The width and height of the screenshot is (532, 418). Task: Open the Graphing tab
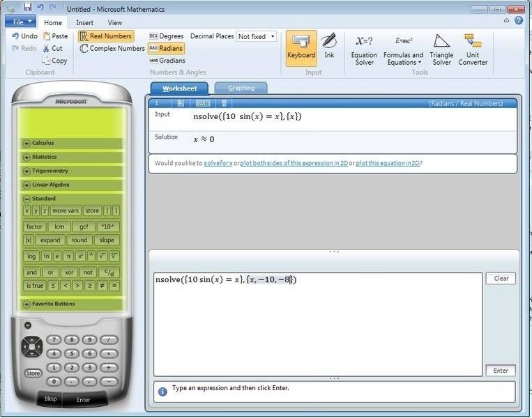(x=241, y=88)
